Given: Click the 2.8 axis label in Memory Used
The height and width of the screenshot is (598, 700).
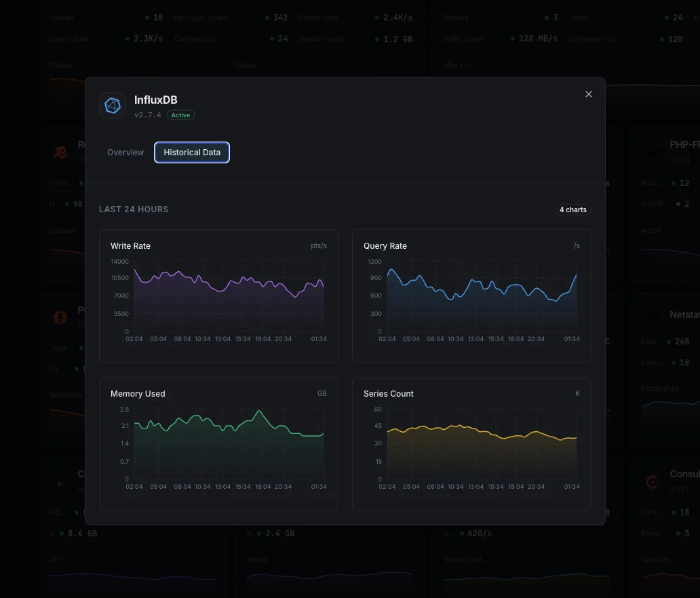Looking at the screenshot, I should pos(124,410).
